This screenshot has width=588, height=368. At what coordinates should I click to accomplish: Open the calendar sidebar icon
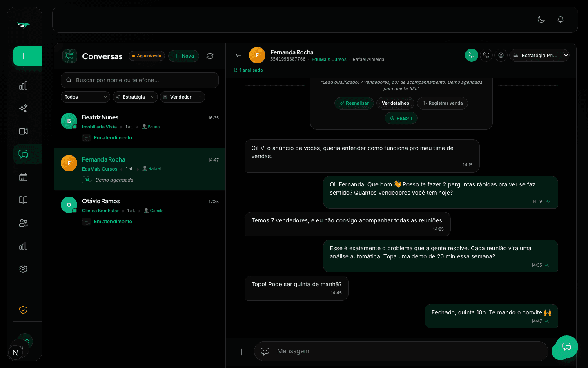tap(23, 177)
